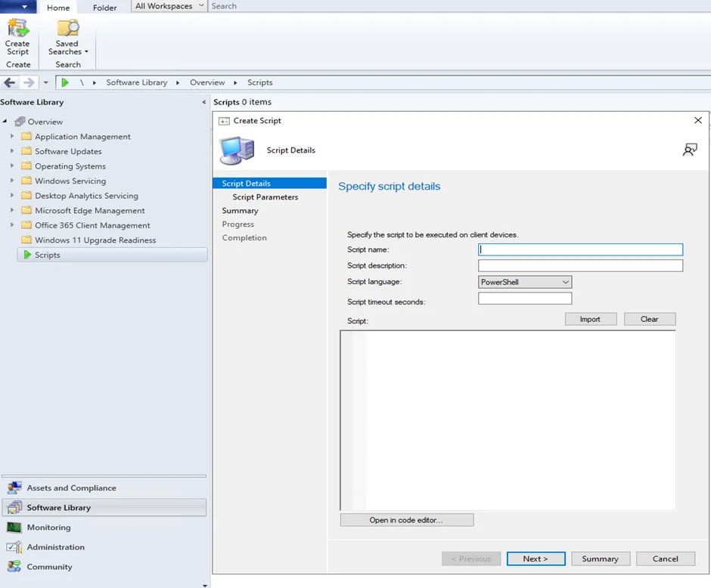
Task: Click the Office 365 Client Management folder icon
Action: pyautogui.click(x=26, y=225)
